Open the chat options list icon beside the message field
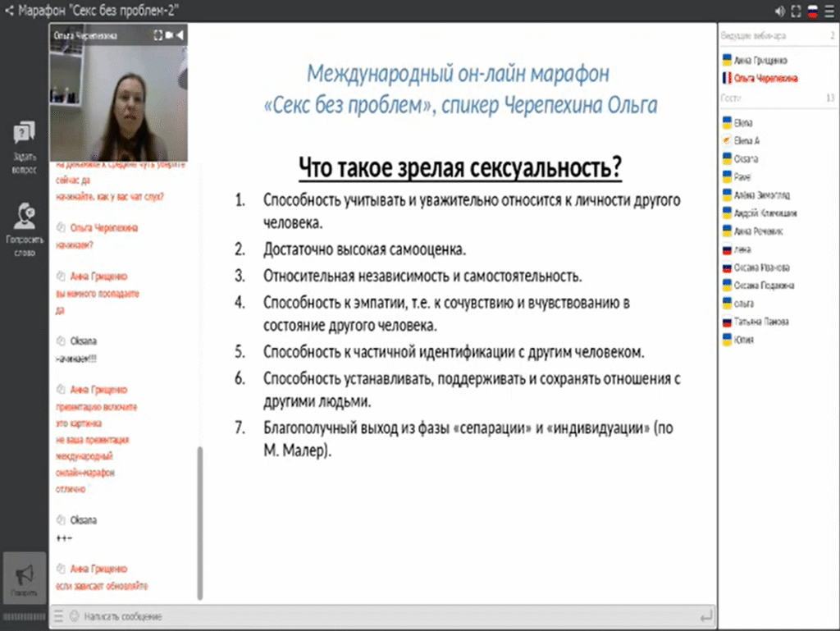 point(59,616)
